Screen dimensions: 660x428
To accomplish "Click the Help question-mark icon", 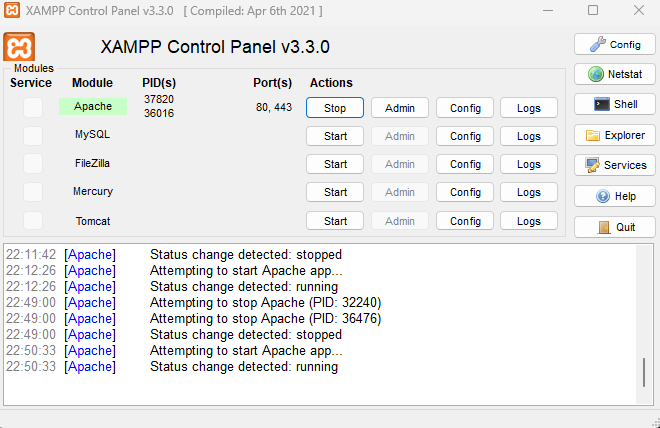I will pyautogui.click(x=615, y=196).
